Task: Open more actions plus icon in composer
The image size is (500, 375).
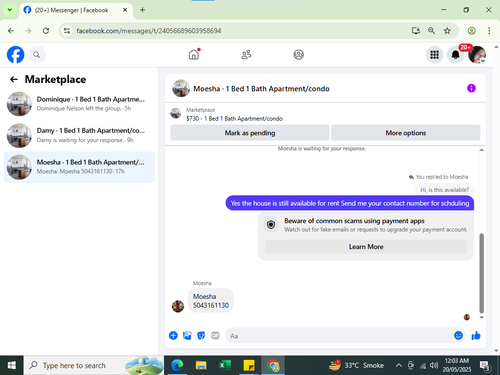Action: pyautogui.click(x=173, y=335)
